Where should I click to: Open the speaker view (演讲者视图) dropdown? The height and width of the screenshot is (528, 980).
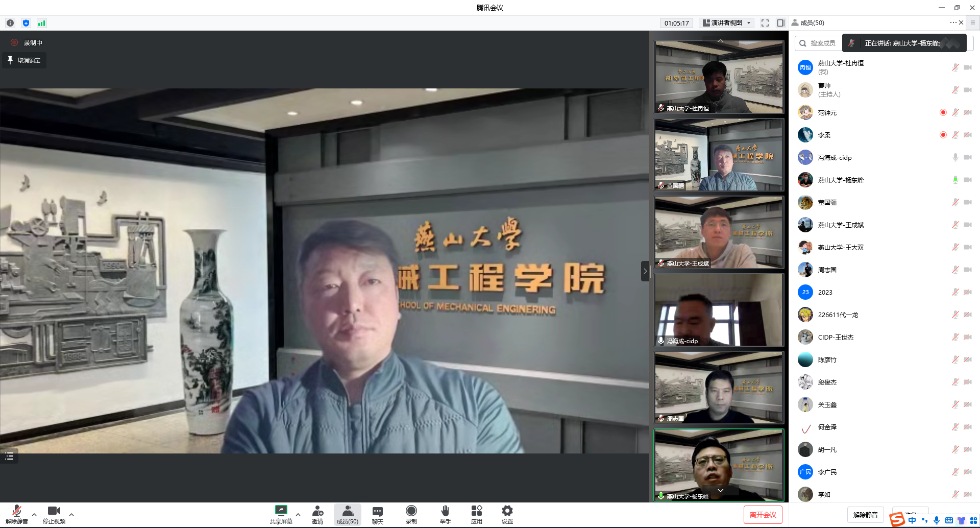click(727, 23)
